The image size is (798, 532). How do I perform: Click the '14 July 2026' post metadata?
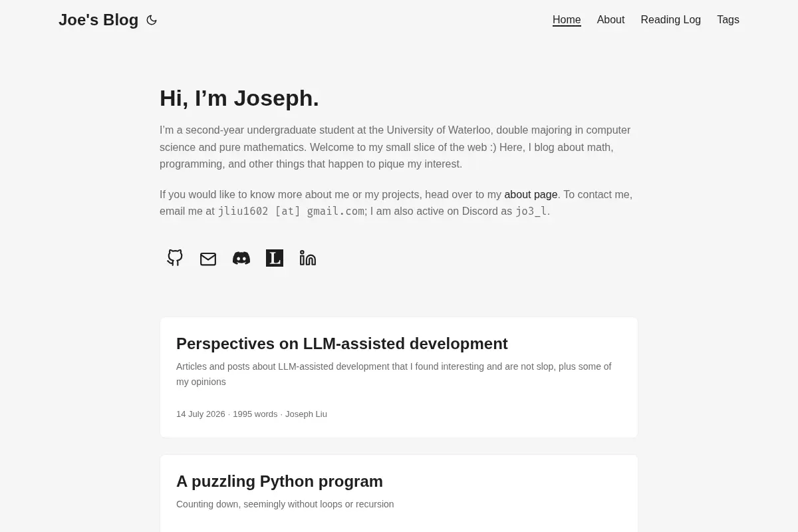pyautogui.click(x=201, y=414)
